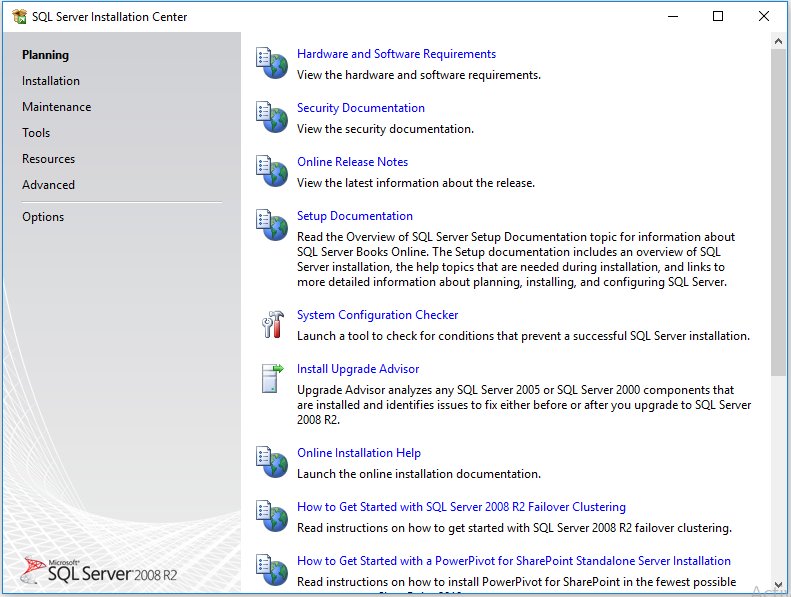The image size is (791, 597).
Task: Launch the System Configuration Checker
Action: tap(377, 315)
